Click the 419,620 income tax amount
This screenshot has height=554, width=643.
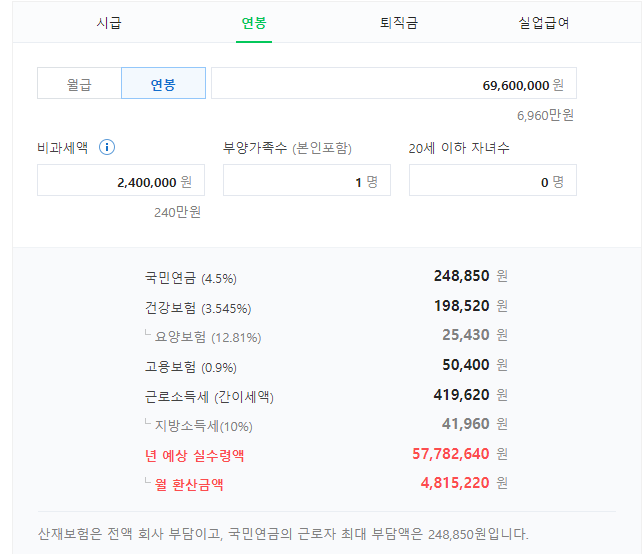coord(461,395)
